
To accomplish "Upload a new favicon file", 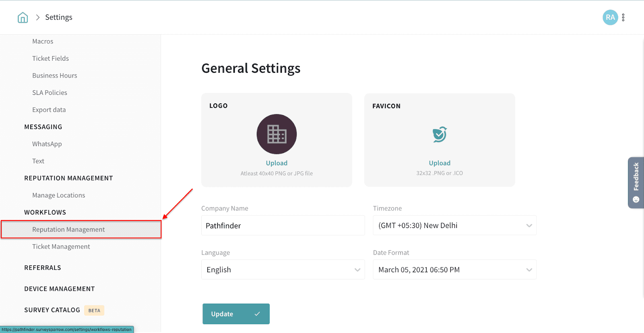I will (x=440, y=163).
